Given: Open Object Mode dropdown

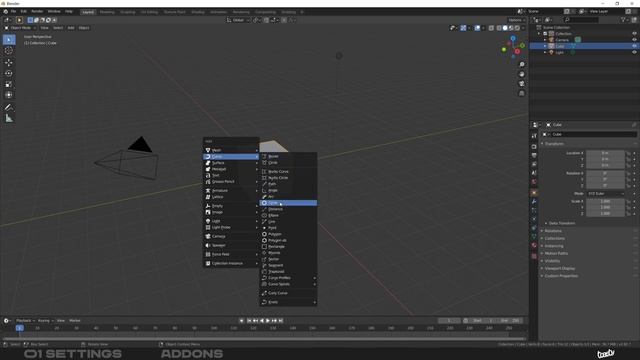Looking at the screenshot, I should point(20,28).
